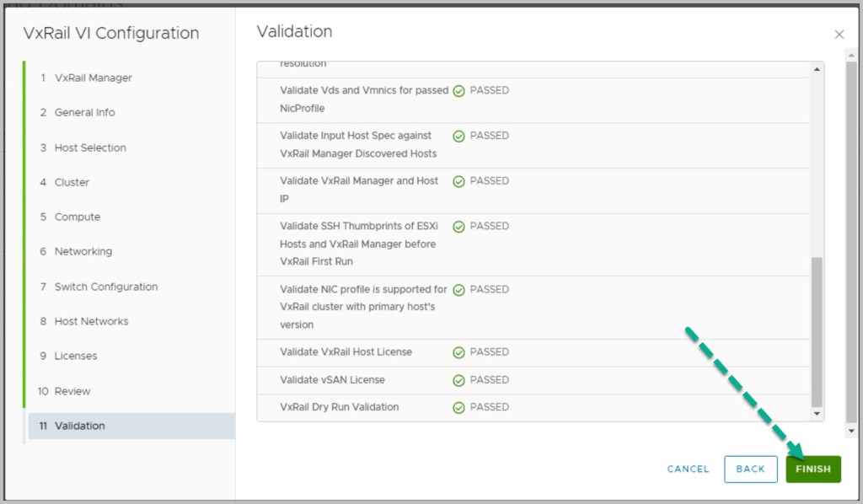
Task: Click the CANCEL link
Action: [688, 469]
